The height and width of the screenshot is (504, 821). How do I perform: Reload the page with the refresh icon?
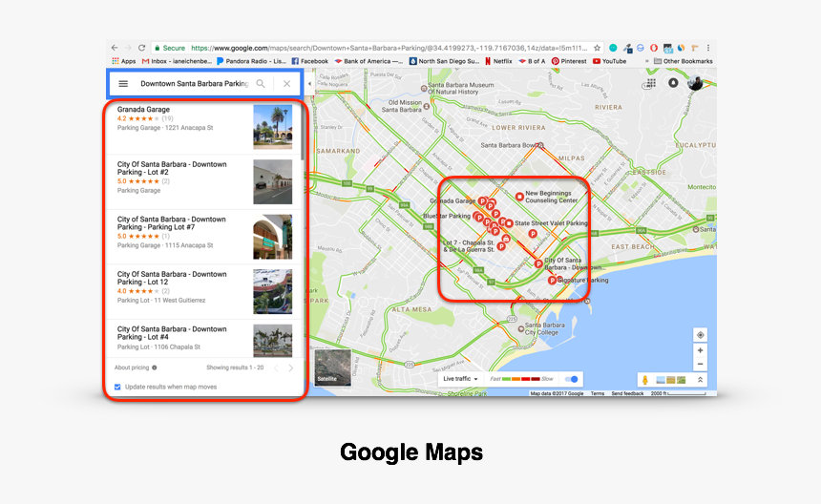pos(141,48)
